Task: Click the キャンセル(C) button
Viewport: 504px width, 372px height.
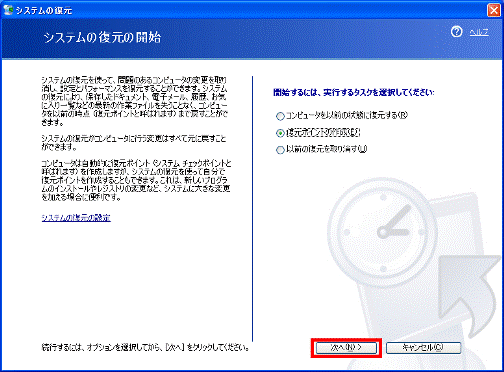Action: click(x=423, y=348)
